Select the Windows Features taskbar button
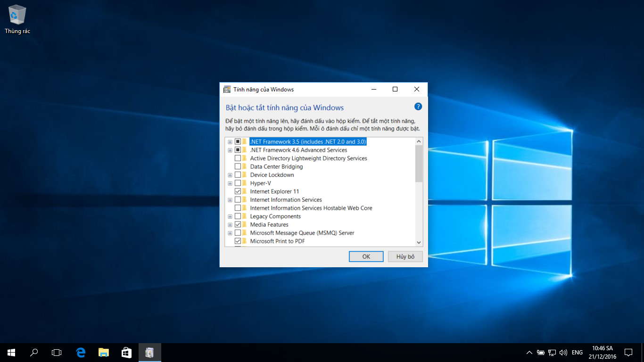 (149, 352)
